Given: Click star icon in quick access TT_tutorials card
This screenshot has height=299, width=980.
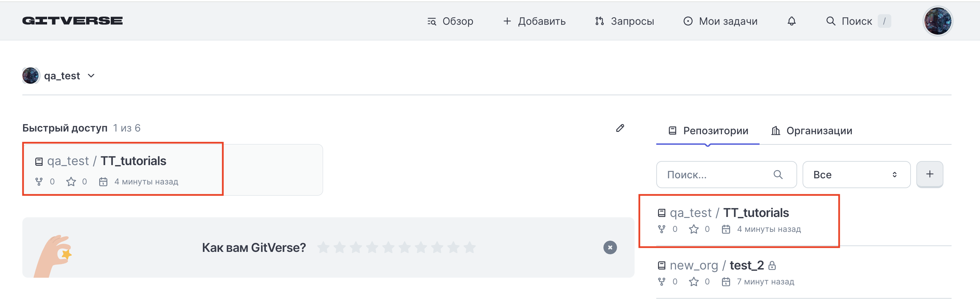Looking at the screenshot, I should point(71,182).
